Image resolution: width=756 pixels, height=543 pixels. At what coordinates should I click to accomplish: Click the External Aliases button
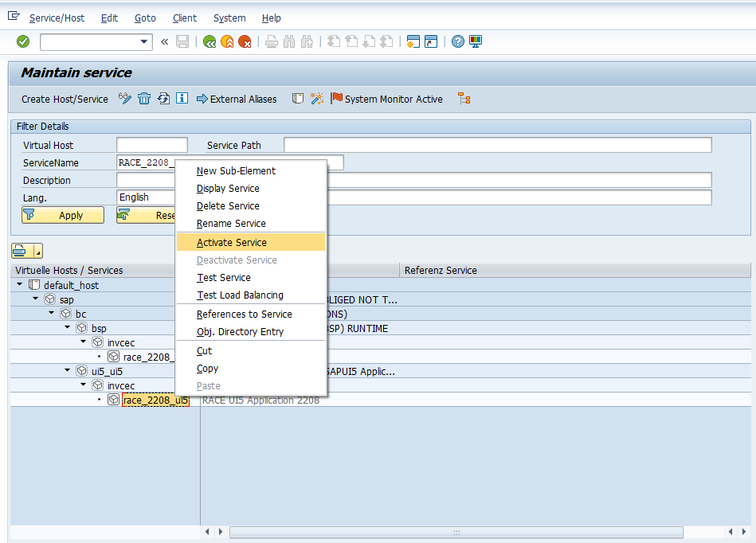click(x=237, y=99)
